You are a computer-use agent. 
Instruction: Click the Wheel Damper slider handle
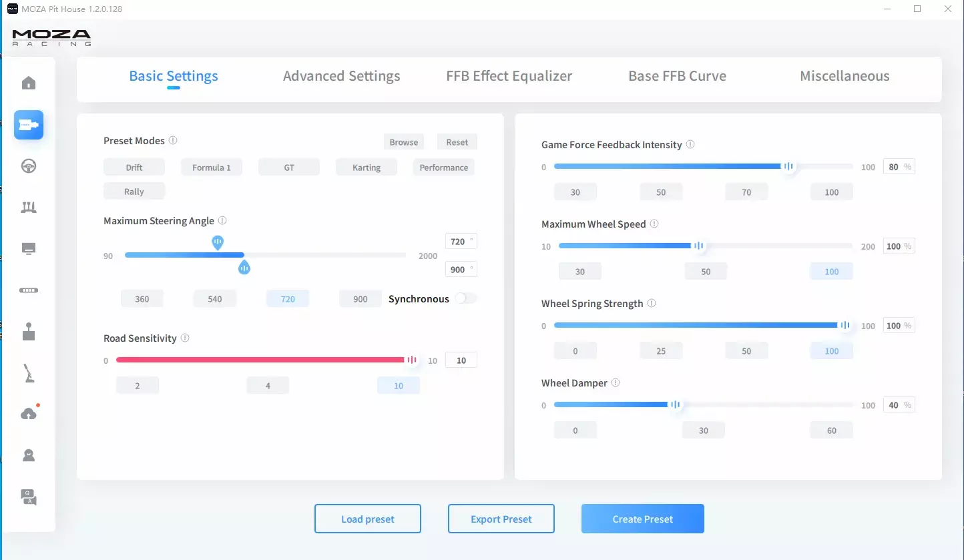pos(675,404)
